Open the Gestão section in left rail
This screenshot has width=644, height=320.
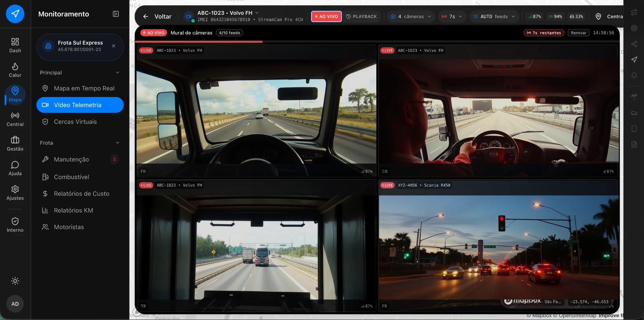pyautogui.click(x=15, y=144)
